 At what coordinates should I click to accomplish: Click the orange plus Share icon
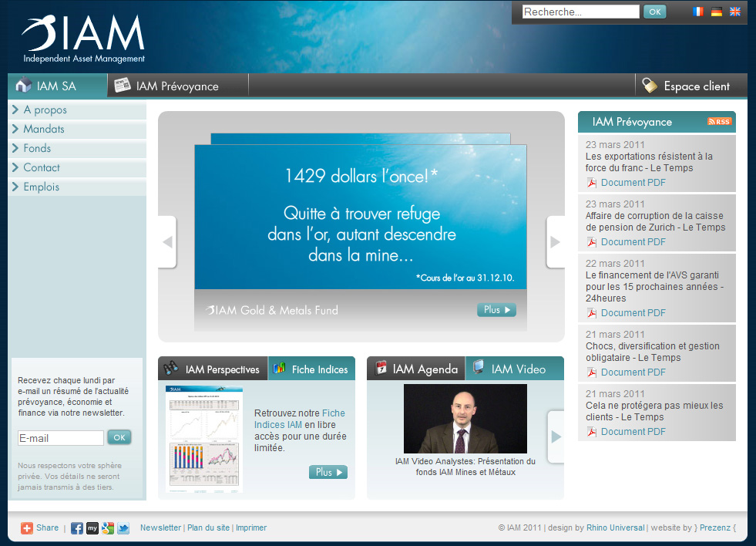point(26,528)
